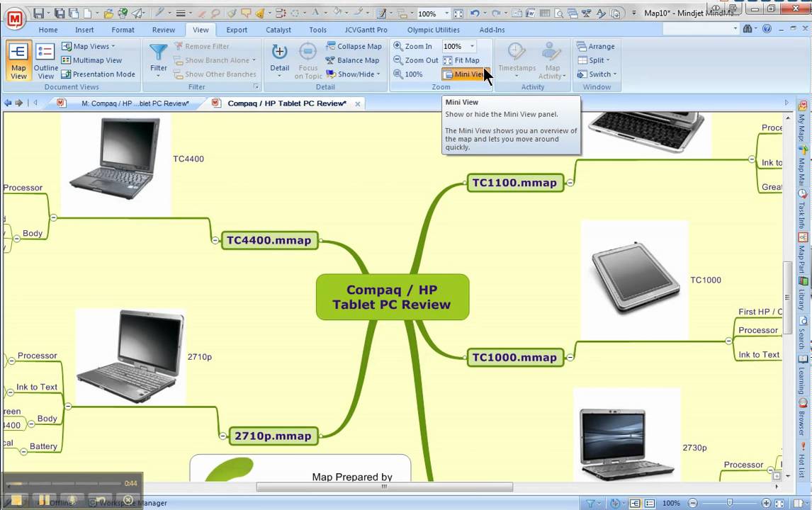The image size is (812, 510).
Task: Select the TC4400.mmap topic
Action: tap(269, 240)
